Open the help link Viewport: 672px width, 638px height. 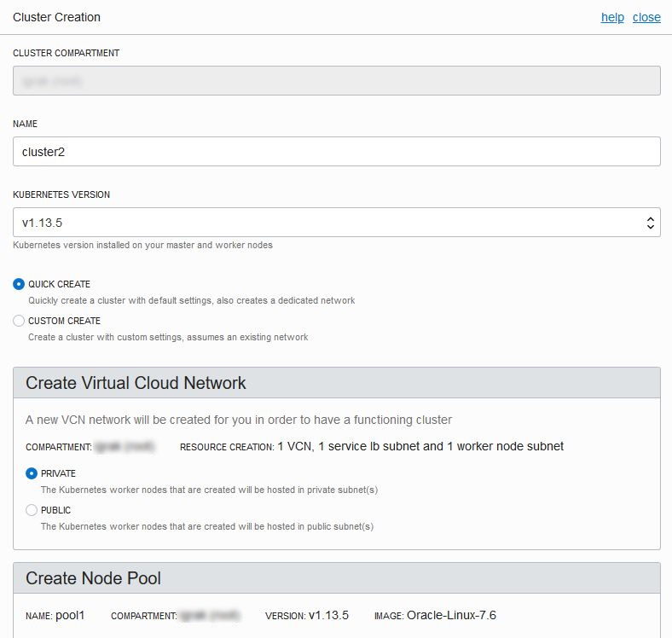pyautogui.click(x=612, y=17)
